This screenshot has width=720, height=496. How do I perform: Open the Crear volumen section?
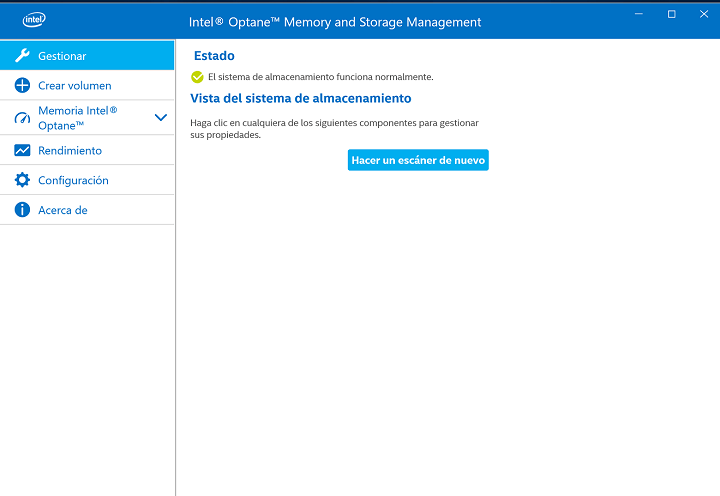(75, 86)
